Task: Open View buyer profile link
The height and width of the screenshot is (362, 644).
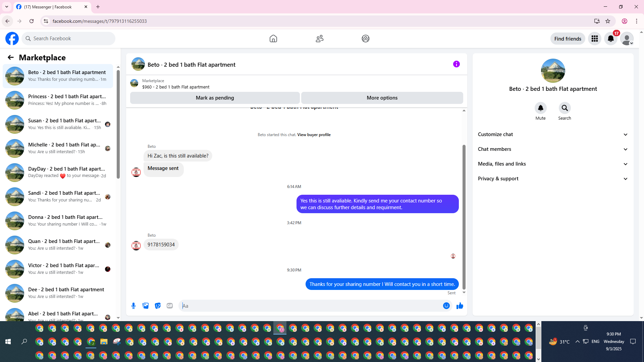Action: [314, 135]
